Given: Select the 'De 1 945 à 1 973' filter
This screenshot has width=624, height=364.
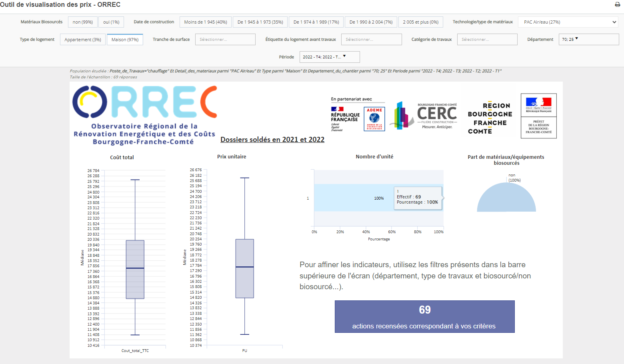Looking at the screenshot, I should pyautogui.click(x=260, y=22).
